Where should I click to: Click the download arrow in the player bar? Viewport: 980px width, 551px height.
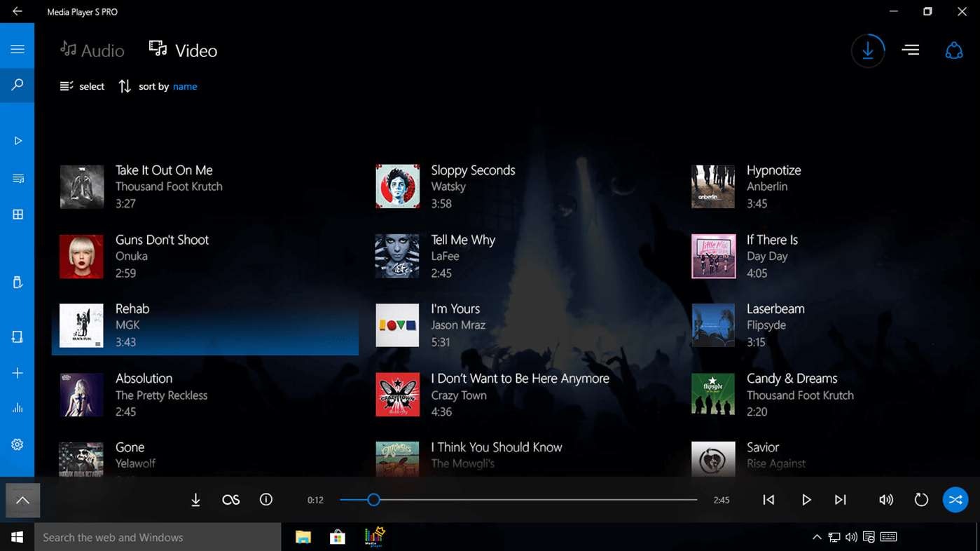[196, 500]
